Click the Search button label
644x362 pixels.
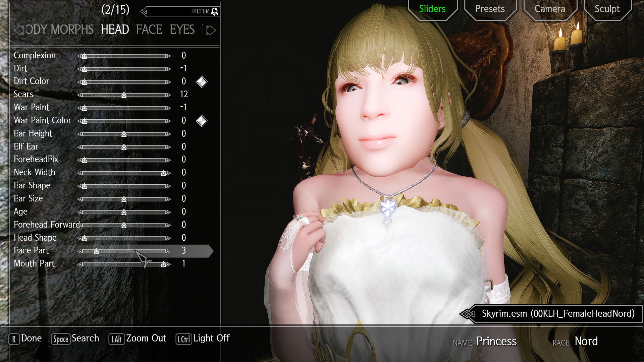click(86, 339)
